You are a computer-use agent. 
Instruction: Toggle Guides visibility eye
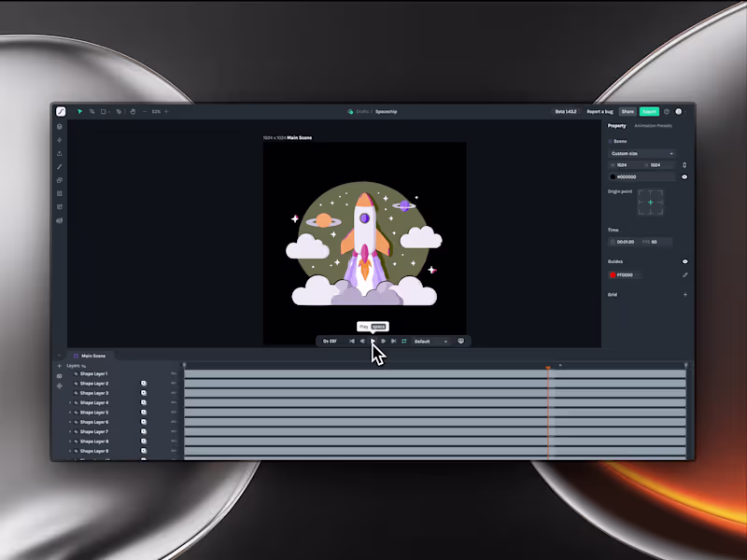pyautogui.click(x=685, y=261)
